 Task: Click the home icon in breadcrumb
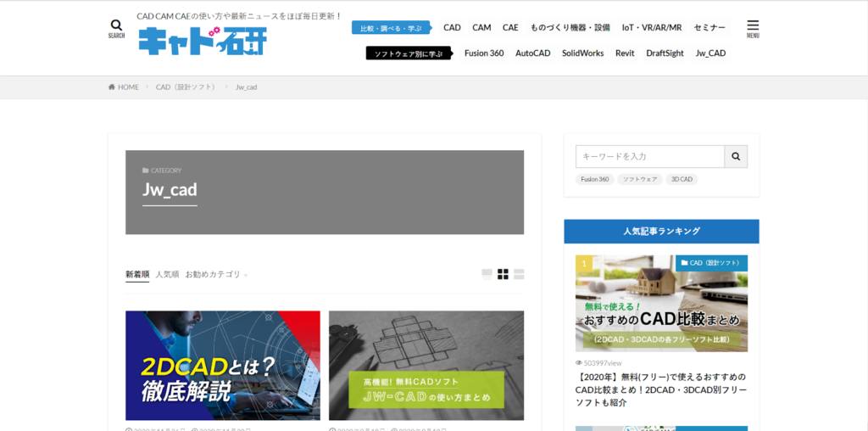pyautogui.click(x=112, y=87)
